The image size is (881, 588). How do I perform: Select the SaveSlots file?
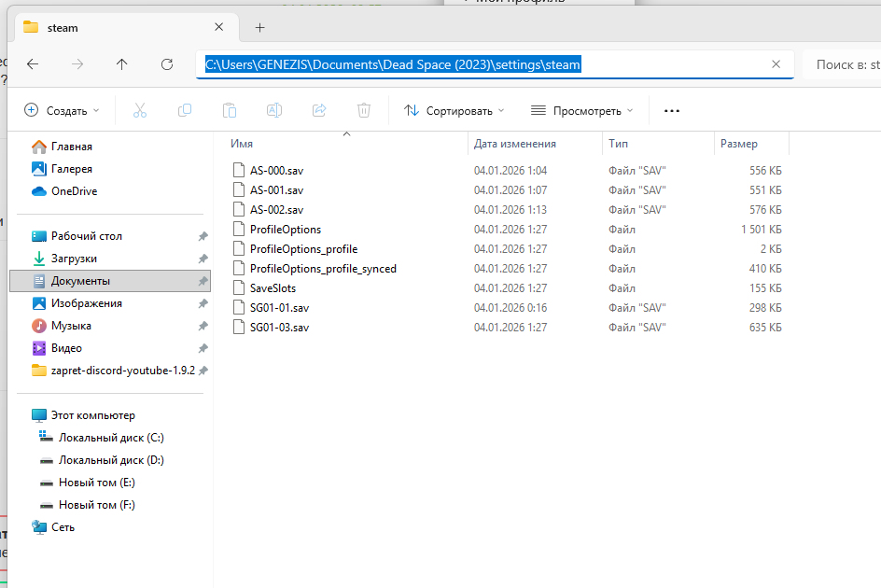[x=273, y=288]
